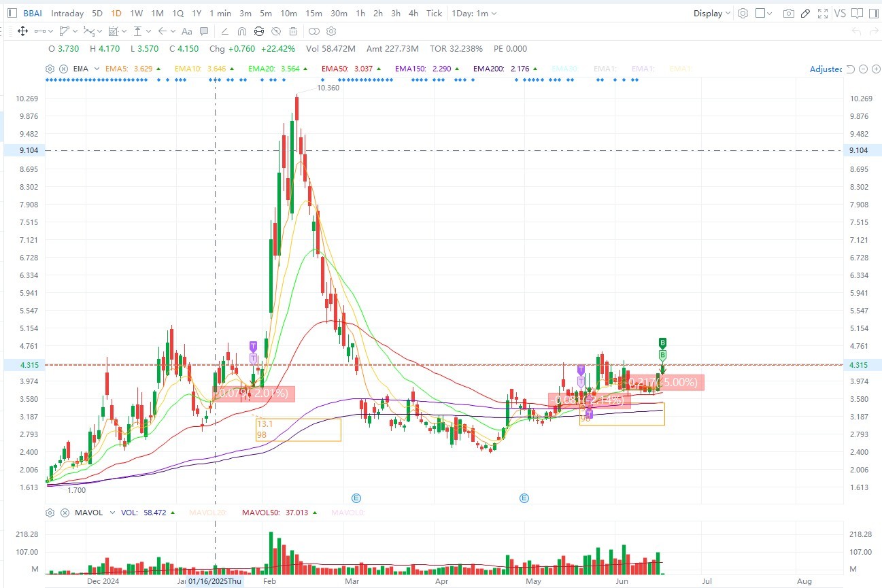Open MAVOL indicator settings gear

tap(50, 513)
